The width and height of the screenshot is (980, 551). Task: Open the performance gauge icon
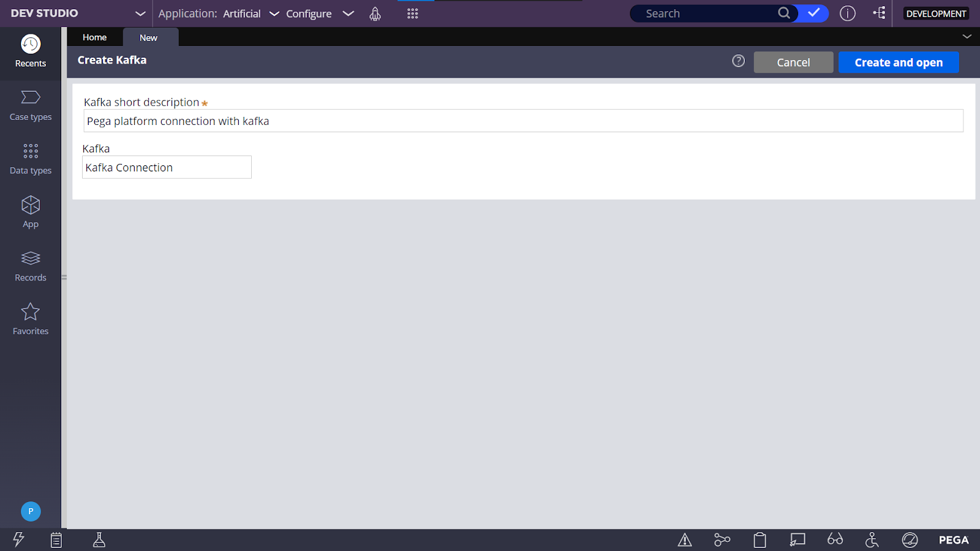pos(910,540)
